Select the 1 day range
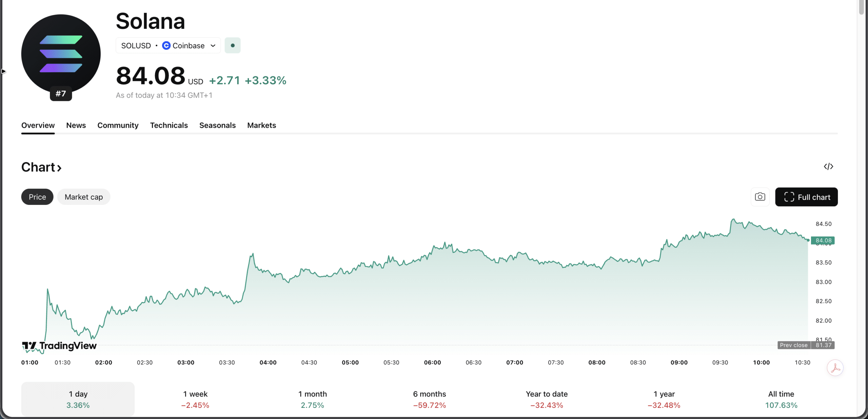 click(x=78, y=399)
